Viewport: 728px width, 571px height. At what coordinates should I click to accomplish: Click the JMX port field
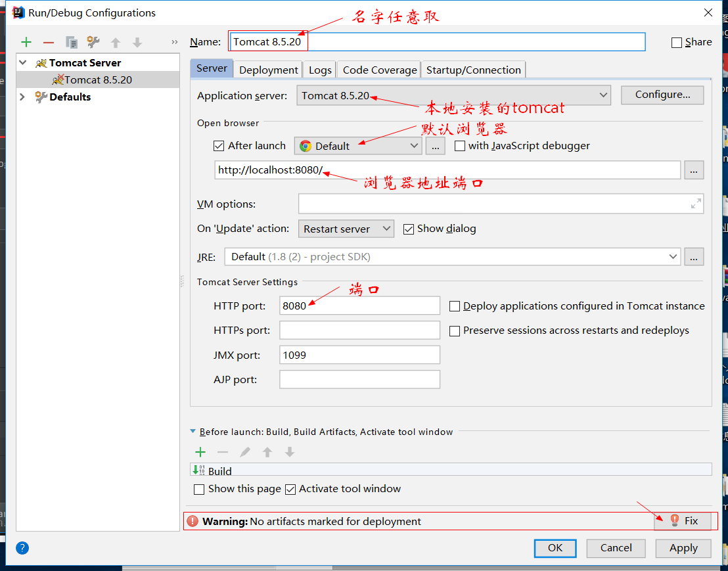(359, 355)
